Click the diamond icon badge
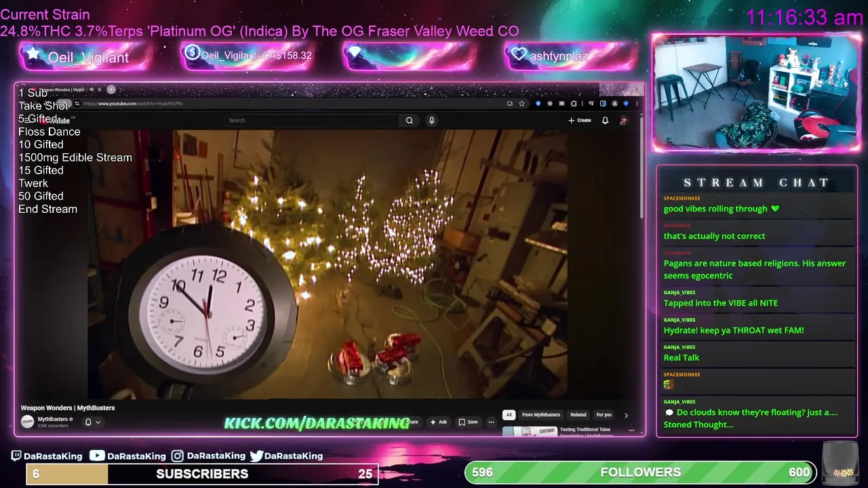This screenshot has width=868, height=488. click(410, 56)
